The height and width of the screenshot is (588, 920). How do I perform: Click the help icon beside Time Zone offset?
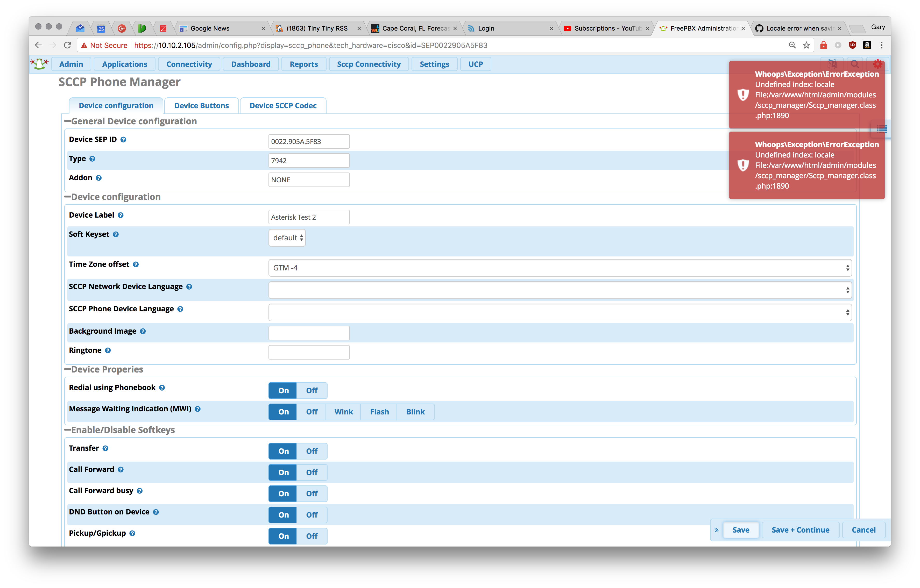136,265
